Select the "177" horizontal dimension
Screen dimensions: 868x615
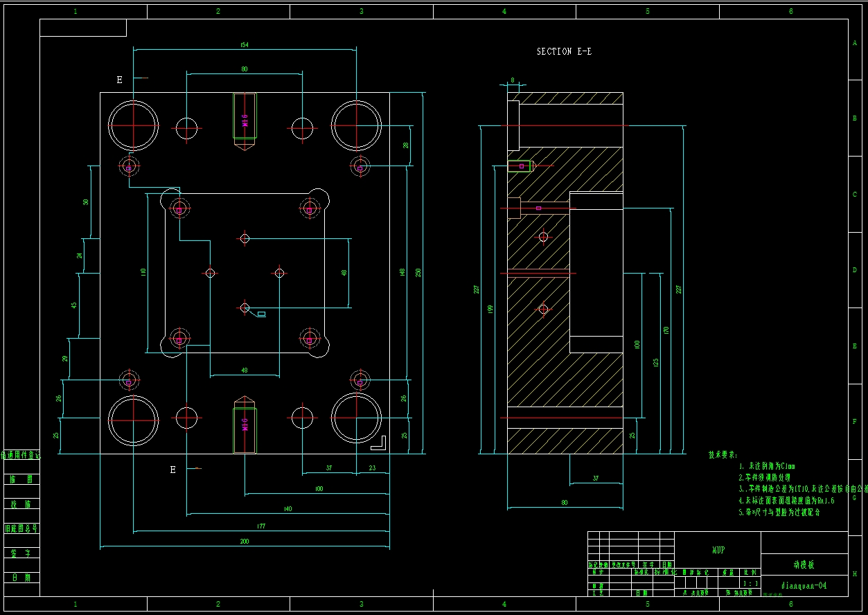coord(261,527)
